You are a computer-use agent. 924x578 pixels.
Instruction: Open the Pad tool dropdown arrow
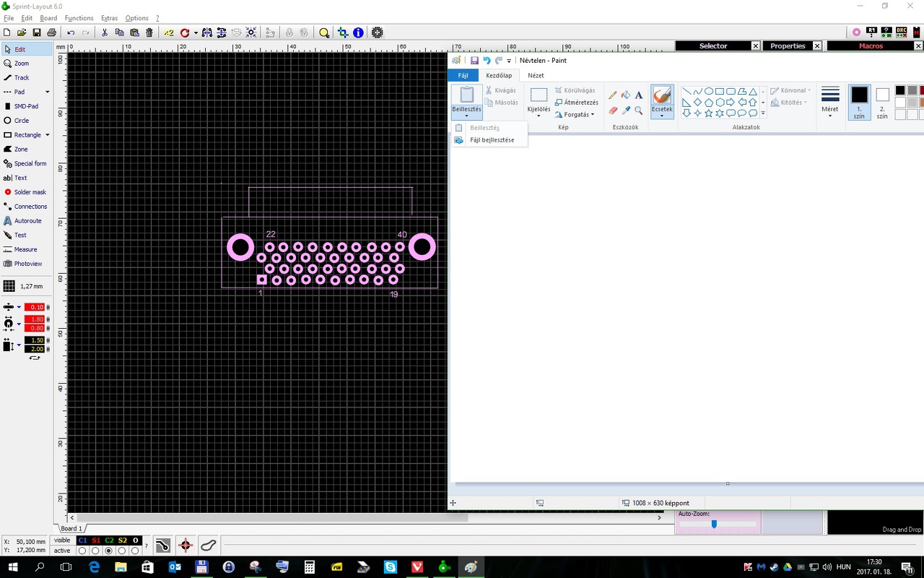48,92
